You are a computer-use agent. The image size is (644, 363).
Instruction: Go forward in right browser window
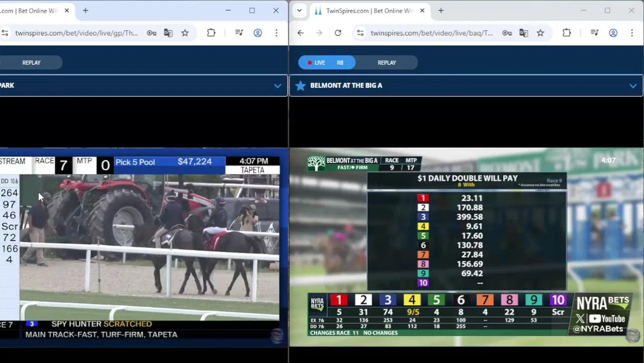click(319, 33)
